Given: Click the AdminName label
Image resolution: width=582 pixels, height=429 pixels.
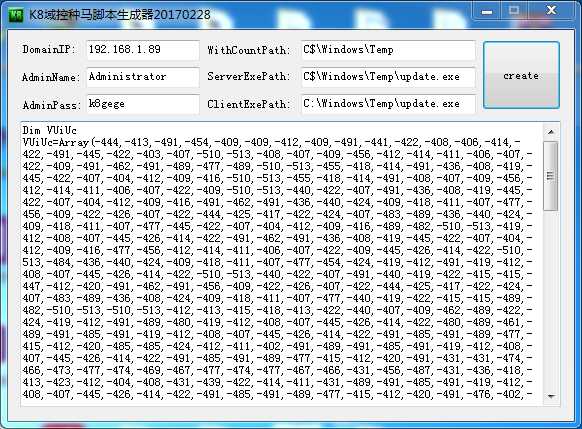Looking at the screenshot, I should (x=51, y=77).
